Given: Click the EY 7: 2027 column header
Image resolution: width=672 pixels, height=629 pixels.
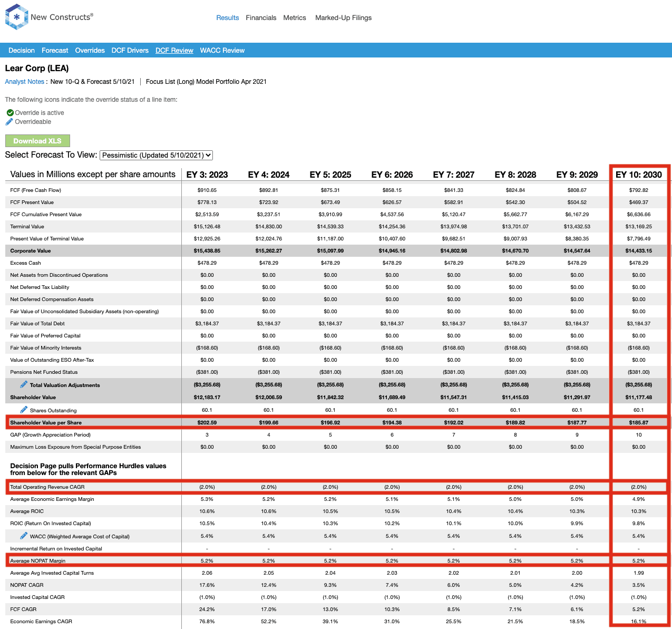Looking at the screenshot, I should coord(454,175).
